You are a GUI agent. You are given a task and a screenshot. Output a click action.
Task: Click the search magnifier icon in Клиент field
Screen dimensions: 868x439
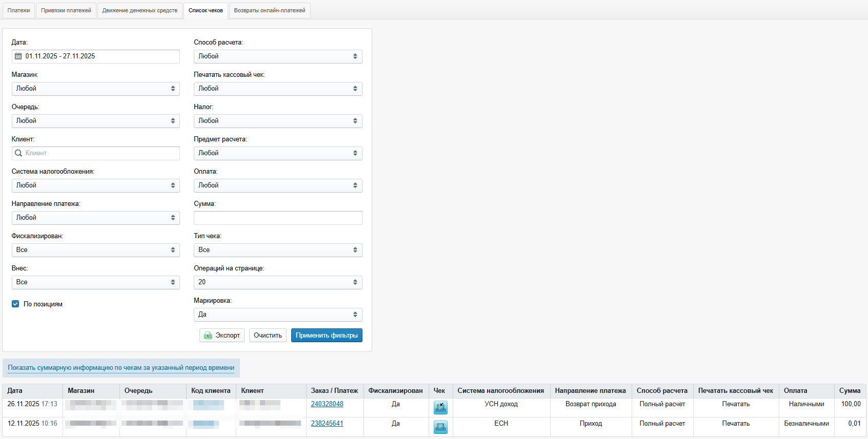coord(18,153)
